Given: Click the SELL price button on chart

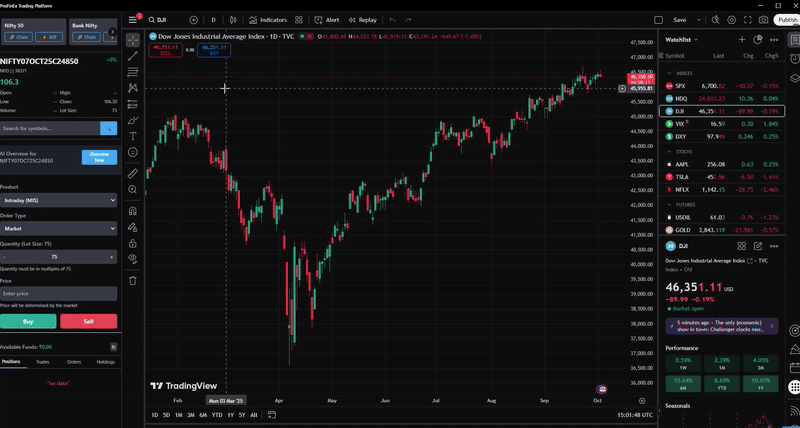Looking at the screenshot, I should pyautogui.click(x=166, y=50).
